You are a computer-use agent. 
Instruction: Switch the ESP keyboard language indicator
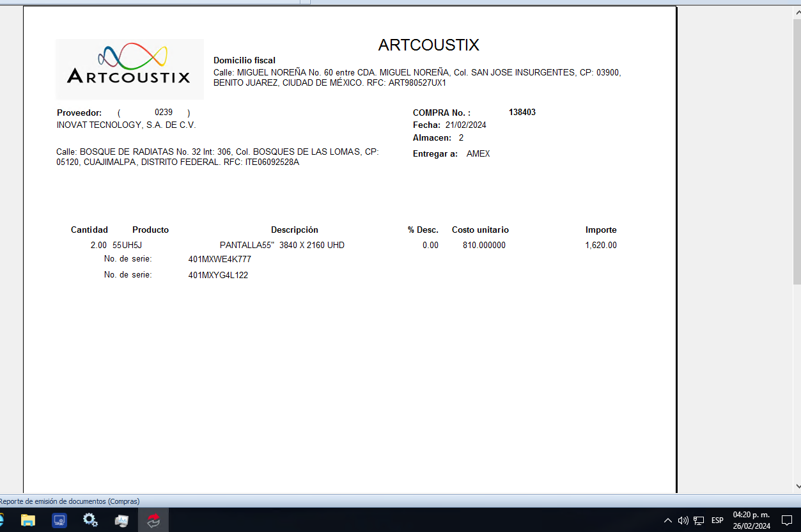(717, 520)
